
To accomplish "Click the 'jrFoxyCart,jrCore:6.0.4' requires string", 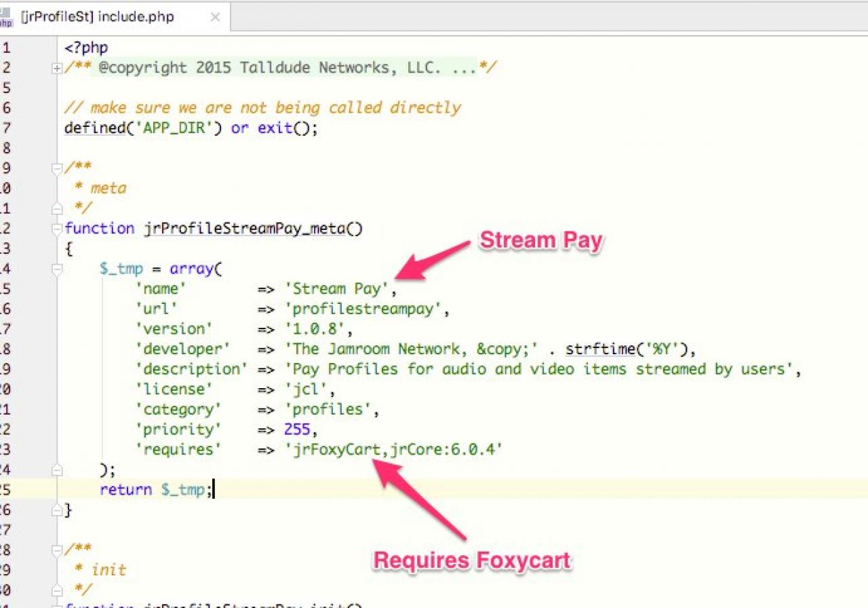I will (x=393, y=449).
